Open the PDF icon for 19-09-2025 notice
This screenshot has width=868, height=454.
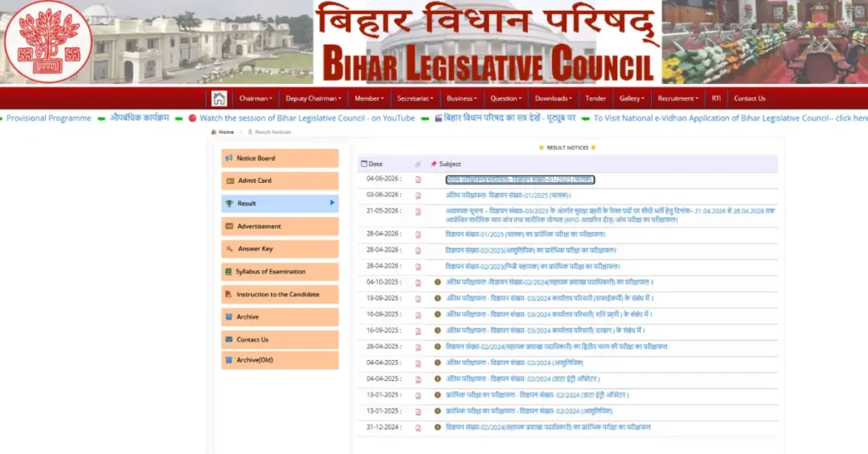pos(418,299)
